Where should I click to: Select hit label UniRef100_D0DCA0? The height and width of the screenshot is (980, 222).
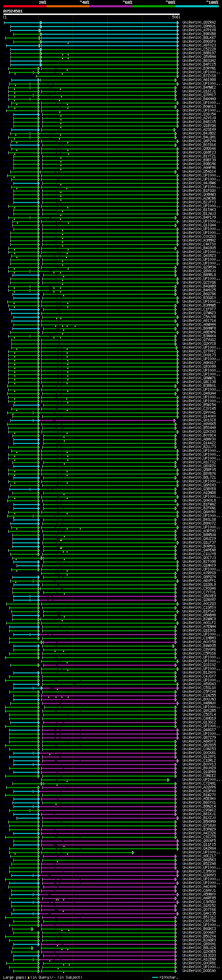(x=199, y=971)
